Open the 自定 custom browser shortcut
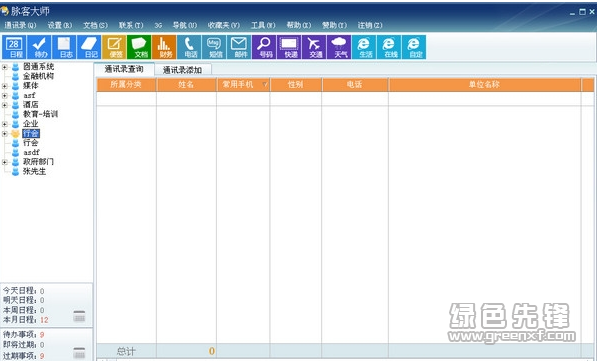This screenshot has height=361, width=597. (414, 47)
